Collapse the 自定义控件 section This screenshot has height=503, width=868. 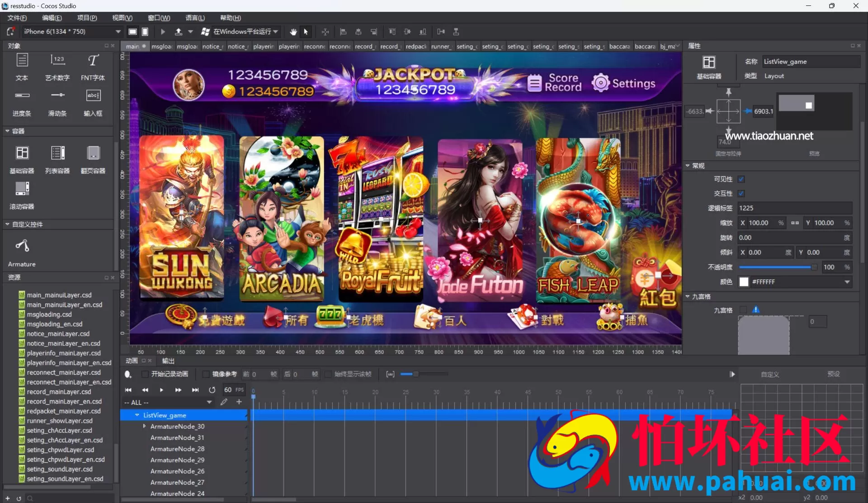tap(7, 224)
